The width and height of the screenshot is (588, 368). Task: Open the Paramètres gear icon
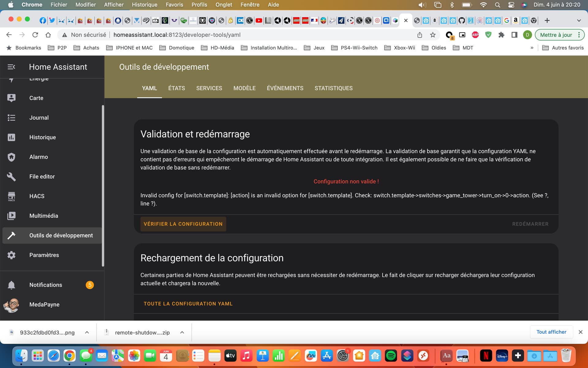pos(11,255)
